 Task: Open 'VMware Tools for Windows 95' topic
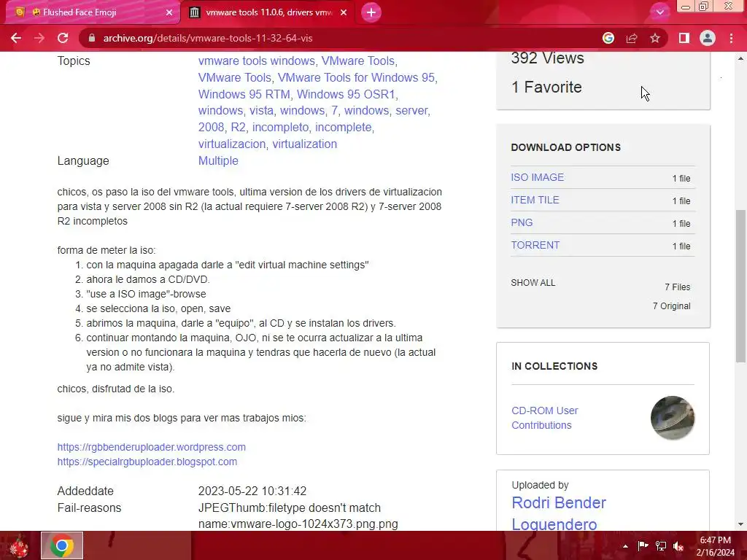click(x=356, y=77)
